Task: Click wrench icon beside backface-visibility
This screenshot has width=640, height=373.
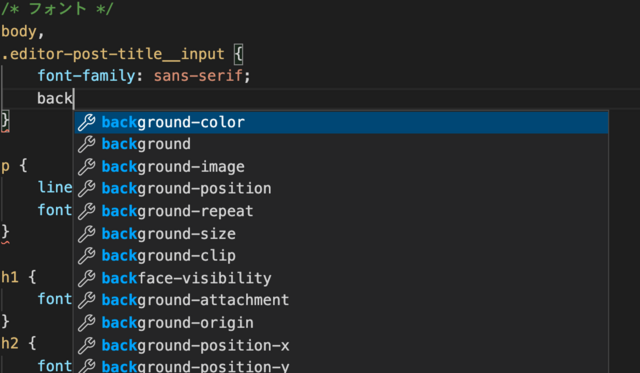Action: point(87,278)
